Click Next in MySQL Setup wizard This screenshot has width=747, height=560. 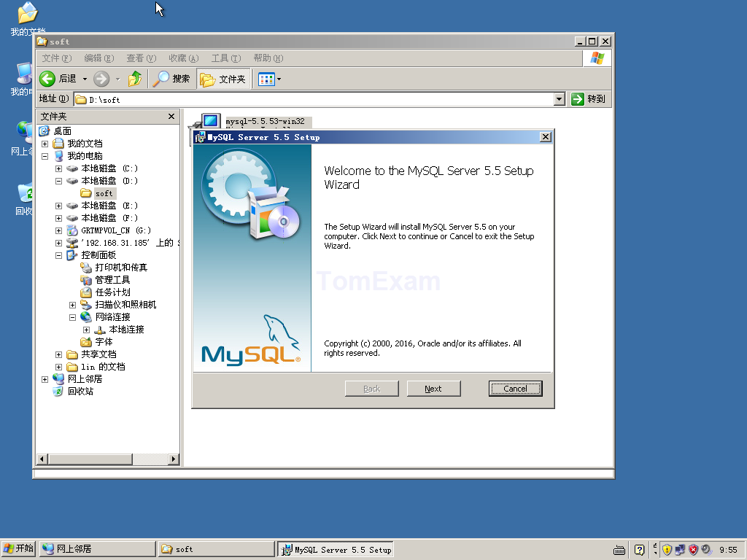[x=433, y=389]
